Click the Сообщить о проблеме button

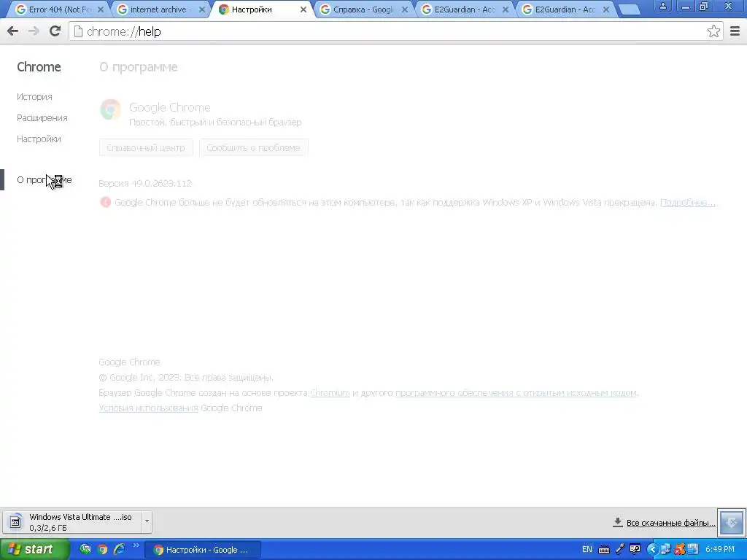pyautogui.click(x=253, y=147)
